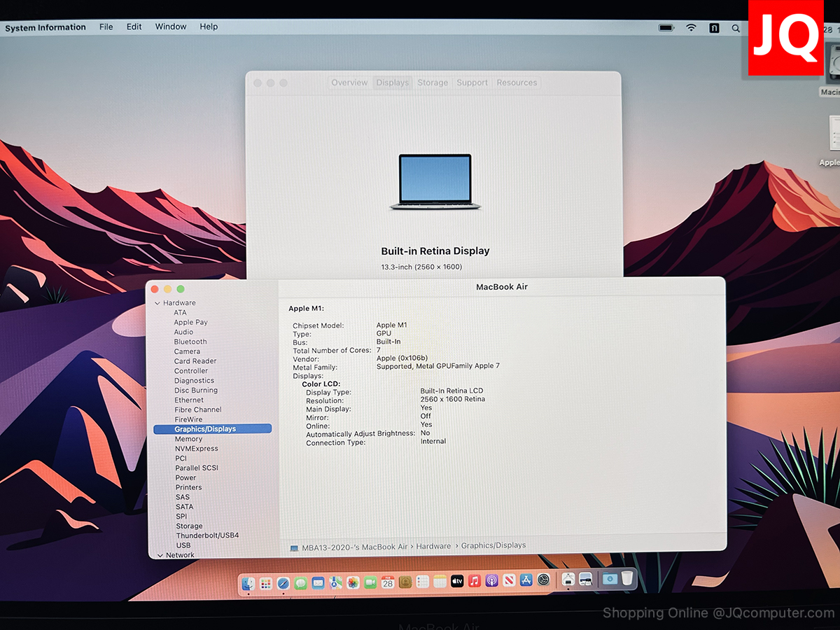This screenshot has height=630, width=840.
Task: Select NVMExpress in the sidebar
Action: pos(197,449)
